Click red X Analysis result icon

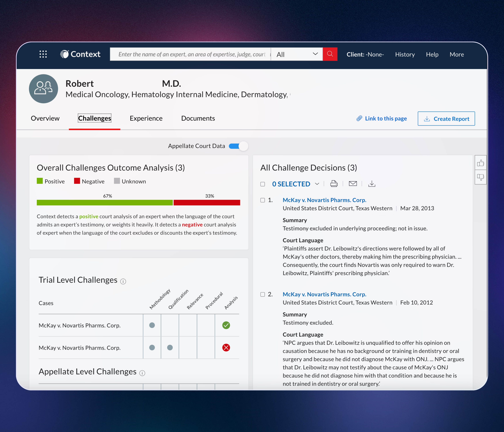coord(226,348)
